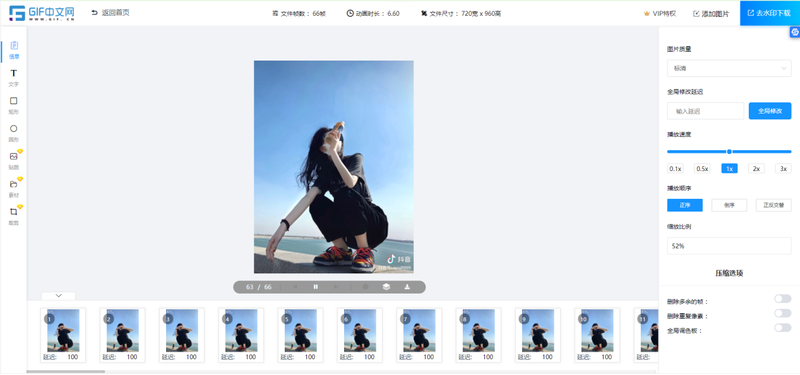Select frame 2 thumbnail
The height and width of the screenshot is (375, 800).
coord(122,335)
